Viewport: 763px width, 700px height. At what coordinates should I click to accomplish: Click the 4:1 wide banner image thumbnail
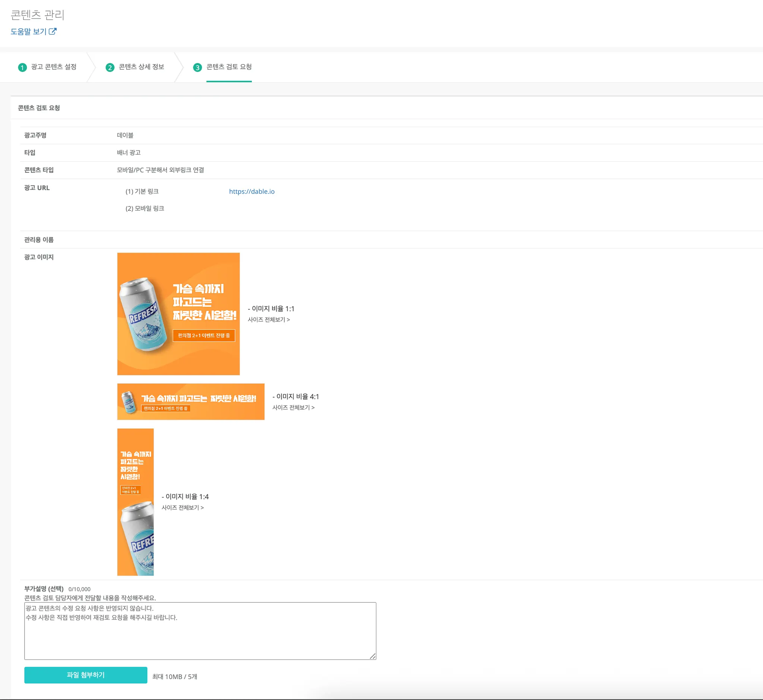pos(190,402)
